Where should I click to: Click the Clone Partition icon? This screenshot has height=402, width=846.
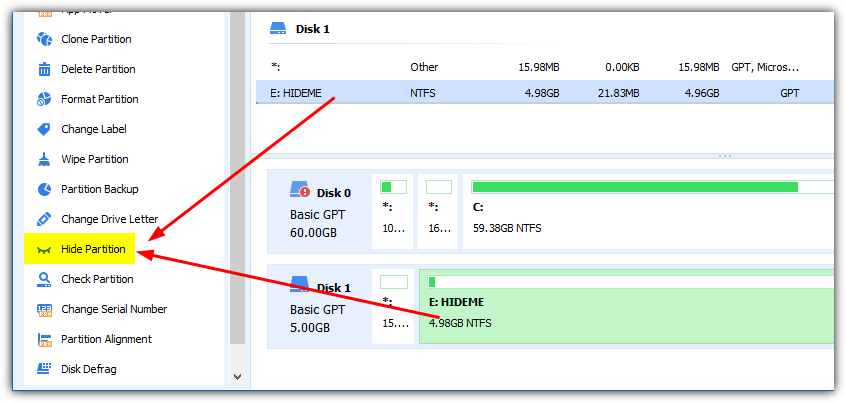coord(44,39)
